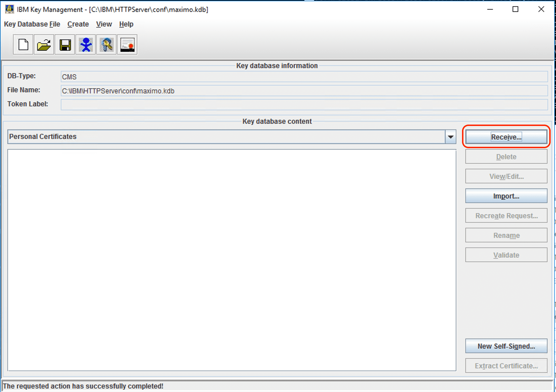
Task: Click the key certificate request toolbar icon
Action: click(x=106, y=45)
